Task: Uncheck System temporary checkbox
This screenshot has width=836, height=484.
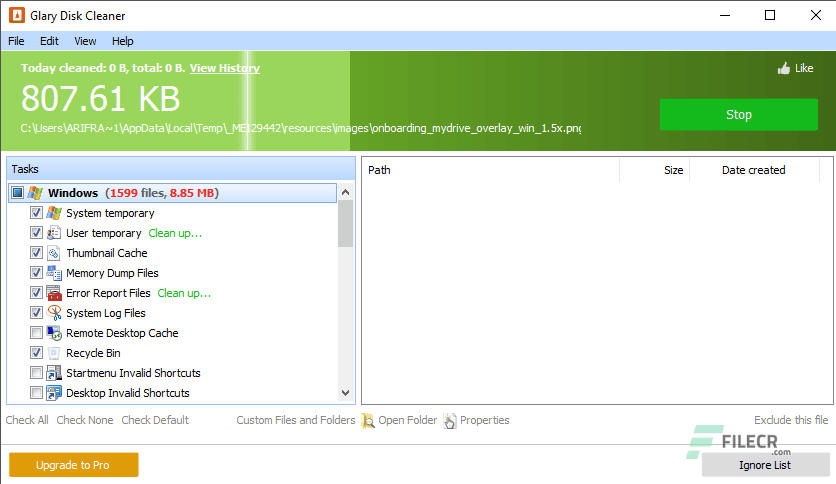Action: 36,213
